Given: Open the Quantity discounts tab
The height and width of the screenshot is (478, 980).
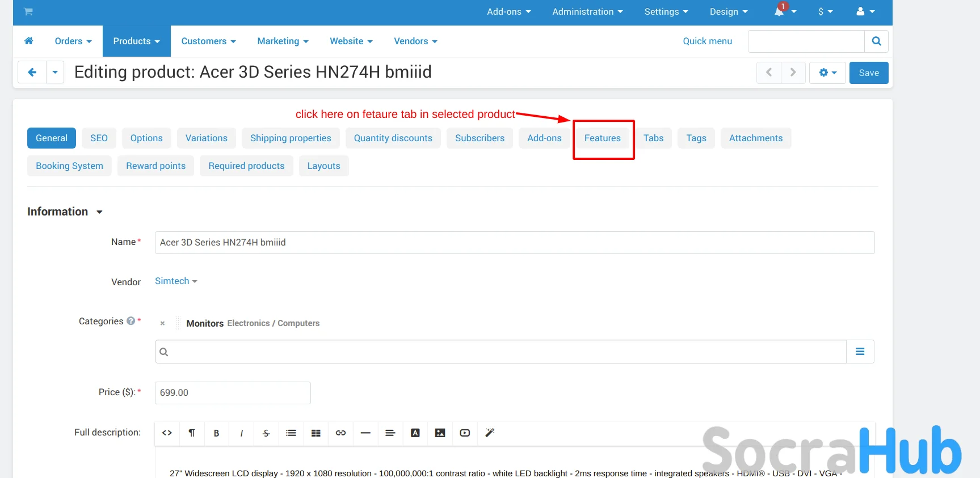Looking at the screenshot, I should (393, 138).
